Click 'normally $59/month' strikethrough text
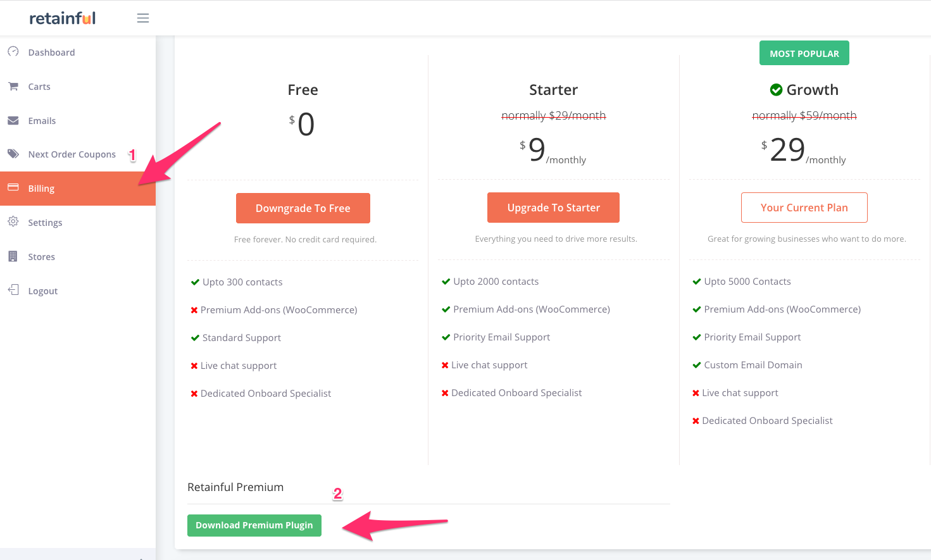 tap(804, 116)
